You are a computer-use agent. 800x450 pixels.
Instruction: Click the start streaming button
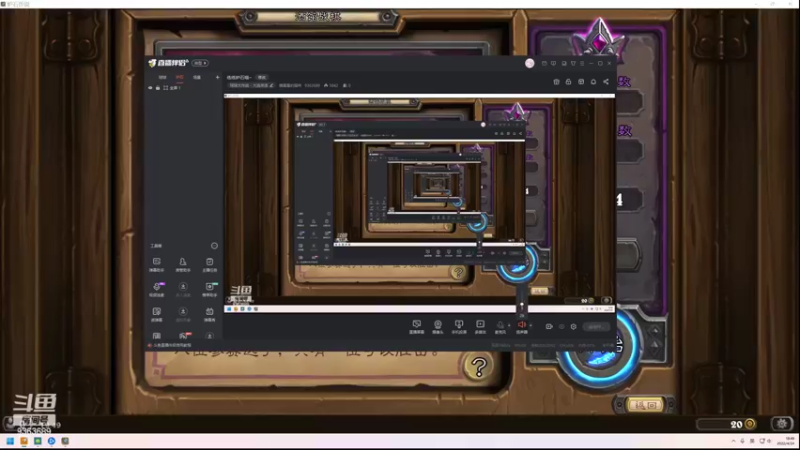pos(596,327)
